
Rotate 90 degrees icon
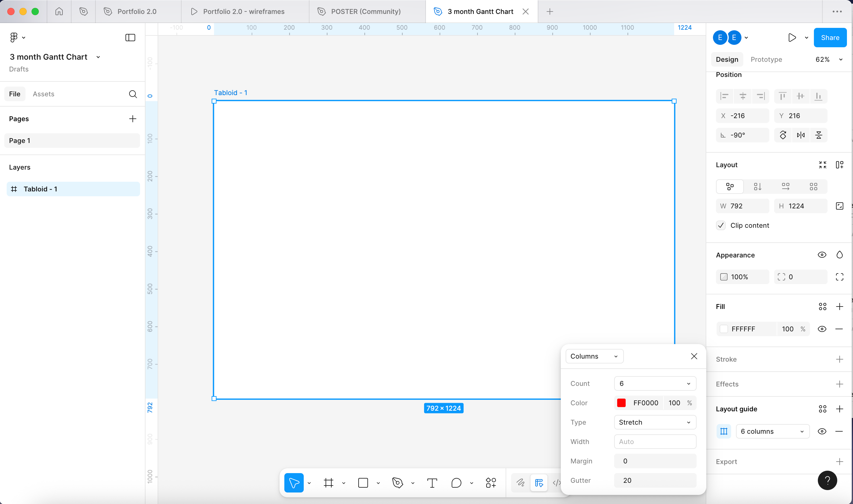pos(783,135)
